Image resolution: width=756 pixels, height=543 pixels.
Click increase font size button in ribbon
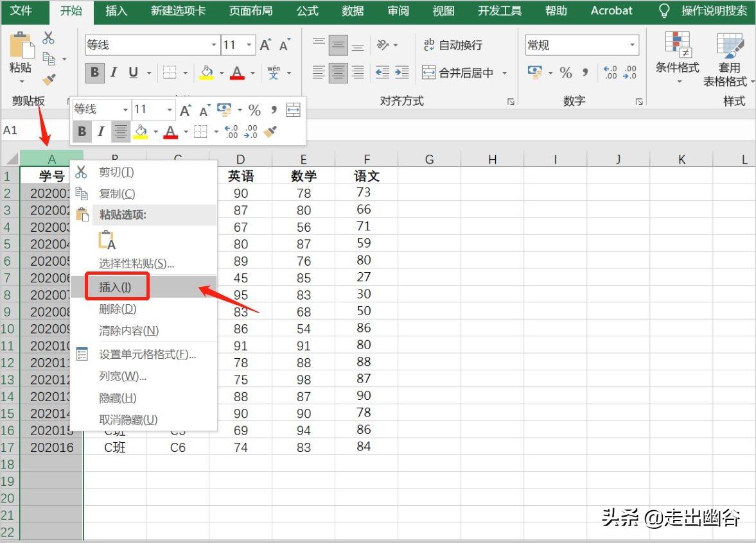[x=265, y=45]
